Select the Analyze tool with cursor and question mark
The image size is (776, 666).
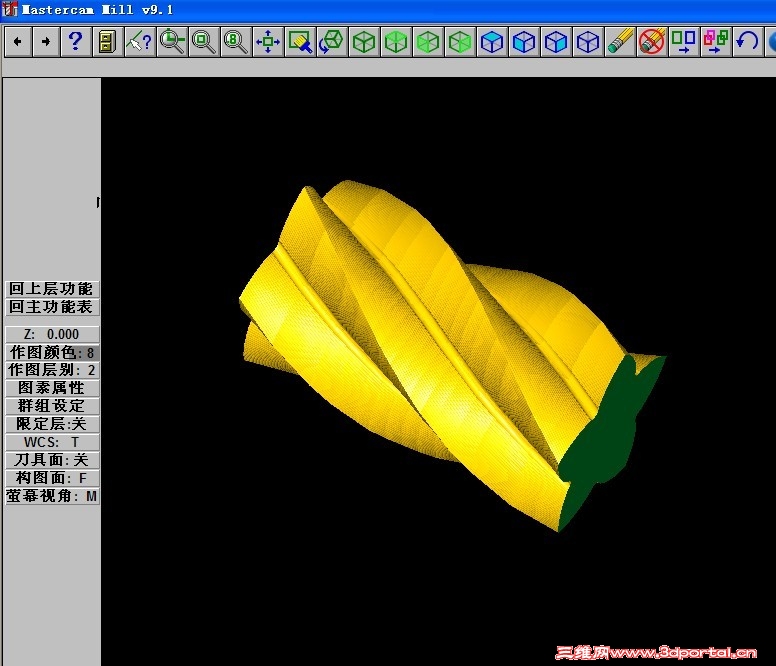(140, 42)
